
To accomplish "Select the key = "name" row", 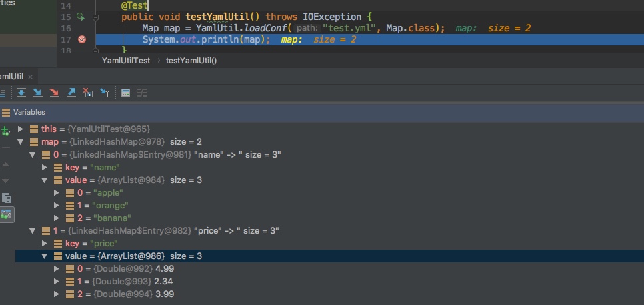I will (x=329, y=168).
